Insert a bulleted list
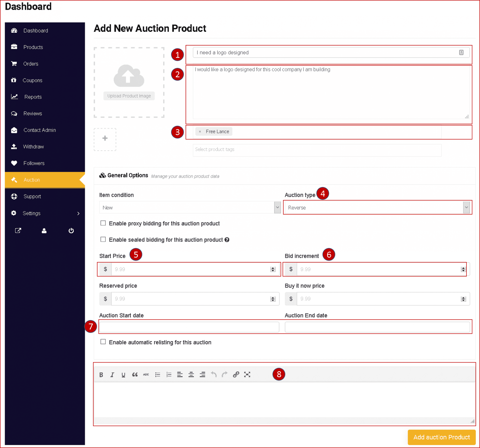The height and width of the screenshot is (448, 480). 158,374
